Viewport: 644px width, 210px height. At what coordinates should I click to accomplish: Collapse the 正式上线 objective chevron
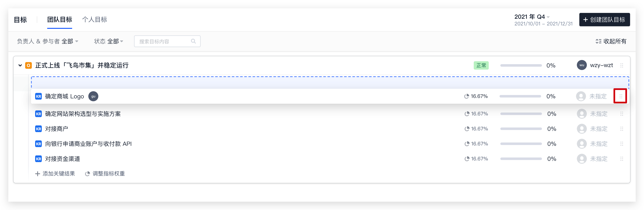(x=20, y=65)
